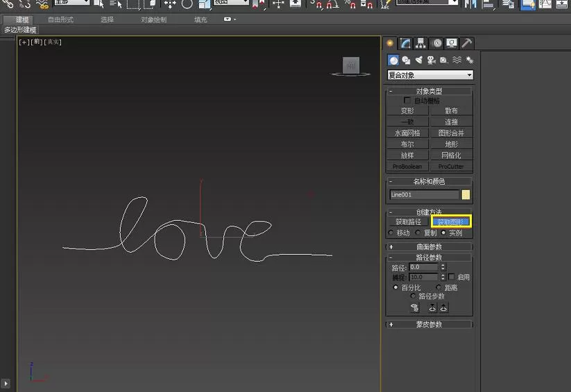The width and height of the screenshot is (571, 392).
Task: Open the Utilities hammer tab
Action: pyautogui.click(x=467, y=43)
